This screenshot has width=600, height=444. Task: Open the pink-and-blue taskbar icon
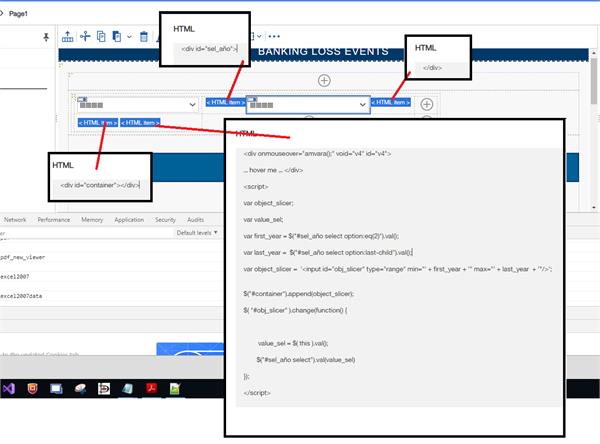80,389
